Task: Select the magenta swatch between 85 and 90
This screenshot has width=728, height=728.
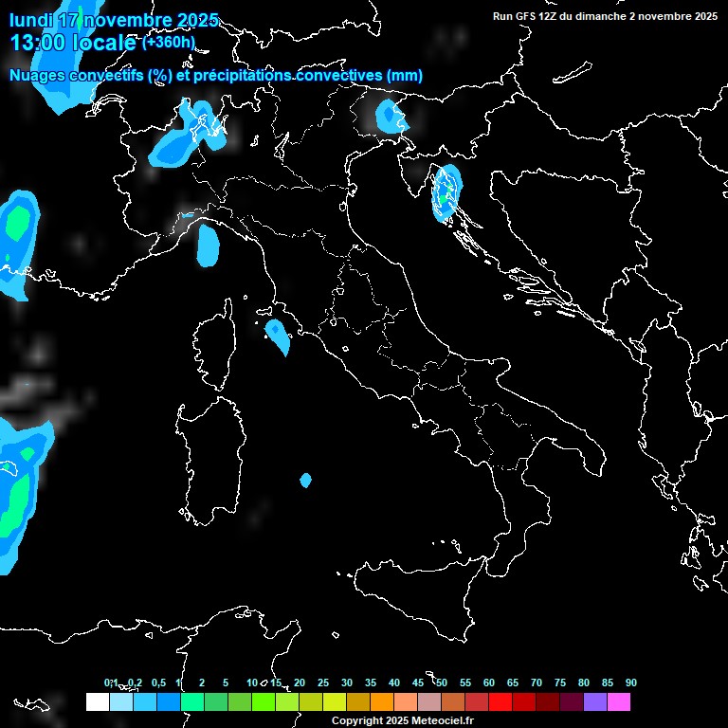Action: (x=618, y=701)
